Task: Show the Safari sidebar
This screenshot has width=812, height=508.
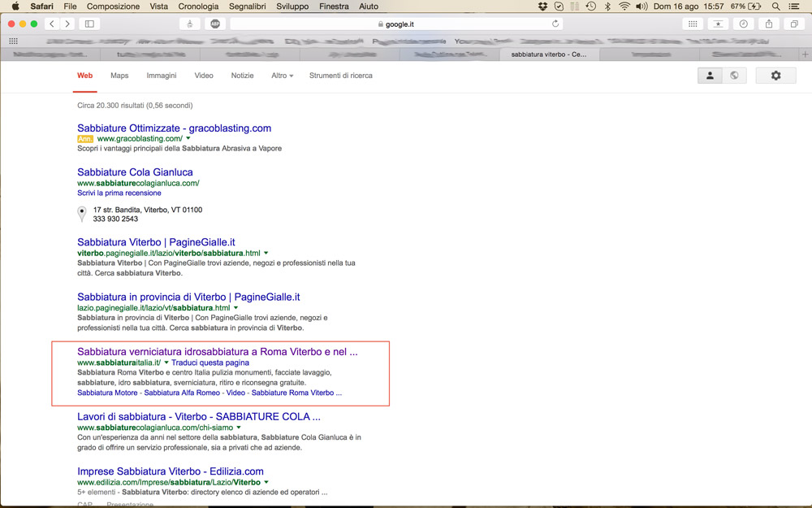Action: (89, 24)
